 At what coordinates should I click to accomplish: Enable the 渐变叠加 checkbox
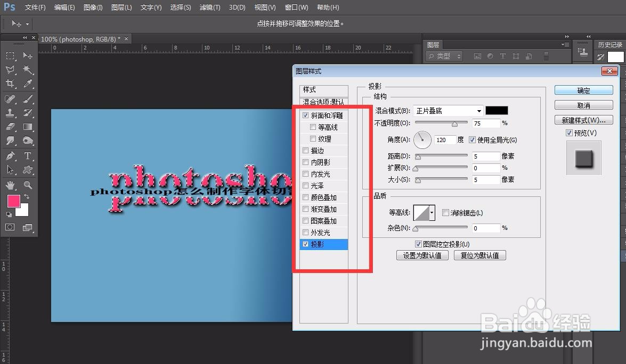(x=306, y=209)
